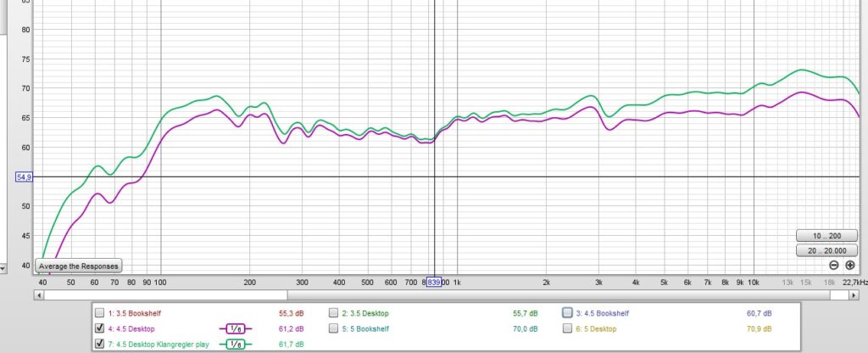This screenshot has width=868, height=353.
Task: Click the 60,7 dB value
Action: tap(759, 313)
